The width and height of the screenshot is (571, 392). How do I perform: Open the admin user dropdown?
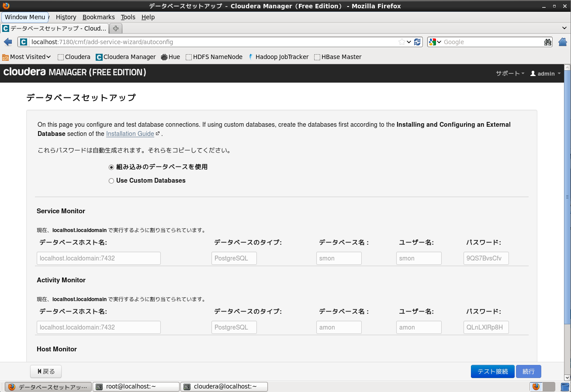click(545, 73)
